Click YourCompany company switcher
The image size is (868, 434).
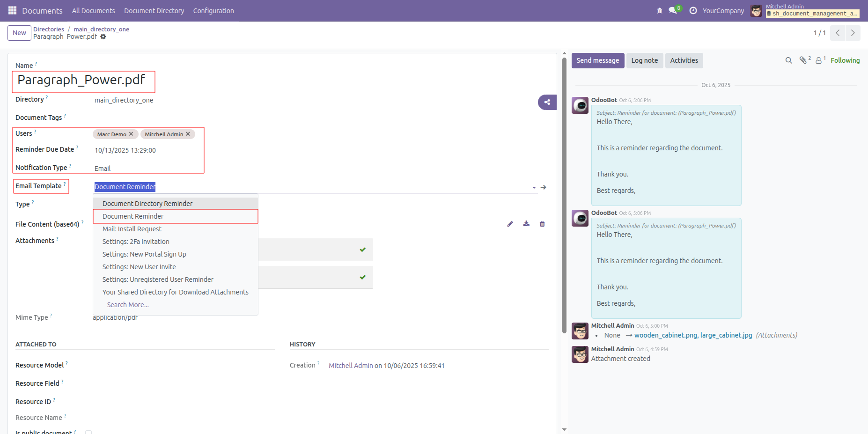pos(723,11)
